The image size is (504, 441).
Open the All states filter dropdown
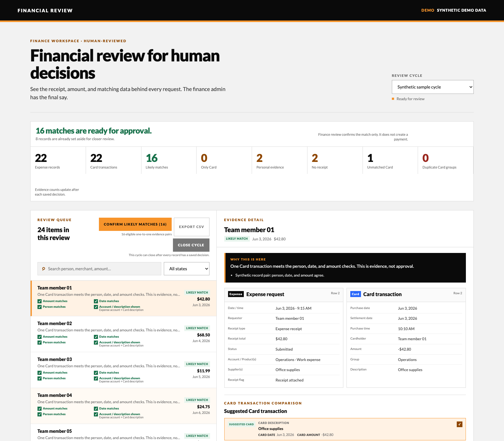coord(186,269)
